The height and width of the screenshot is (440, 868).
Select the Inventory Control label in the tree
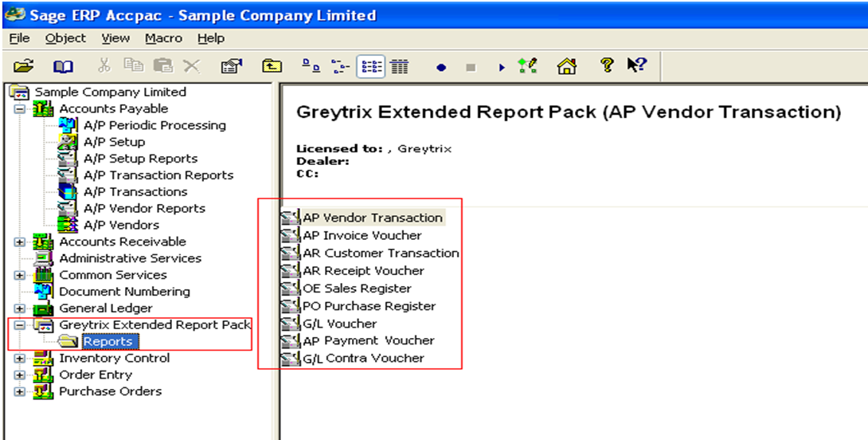pos(114,358)
